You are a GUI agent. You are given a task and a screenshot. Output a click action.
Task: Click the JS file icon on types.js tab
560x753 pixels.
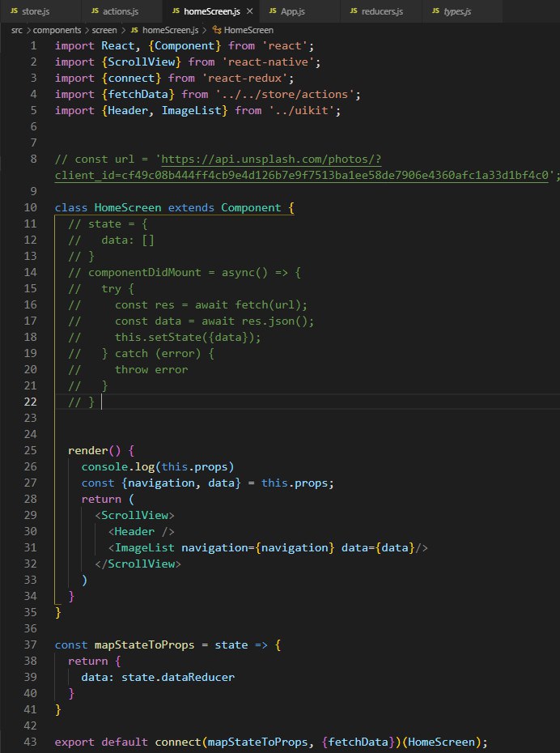pos(435,11)
